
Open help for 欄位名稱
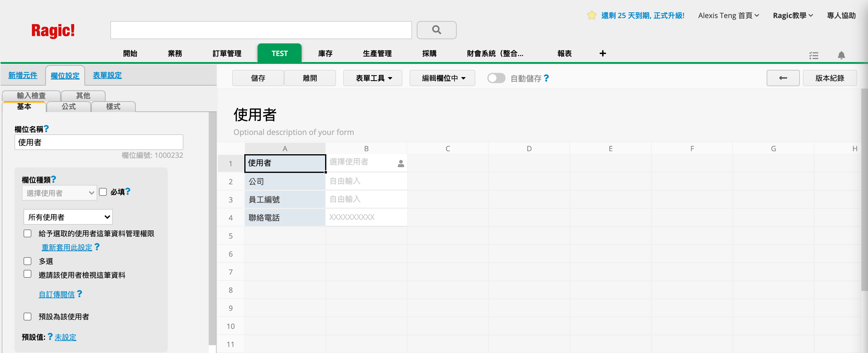pos(46,128)
